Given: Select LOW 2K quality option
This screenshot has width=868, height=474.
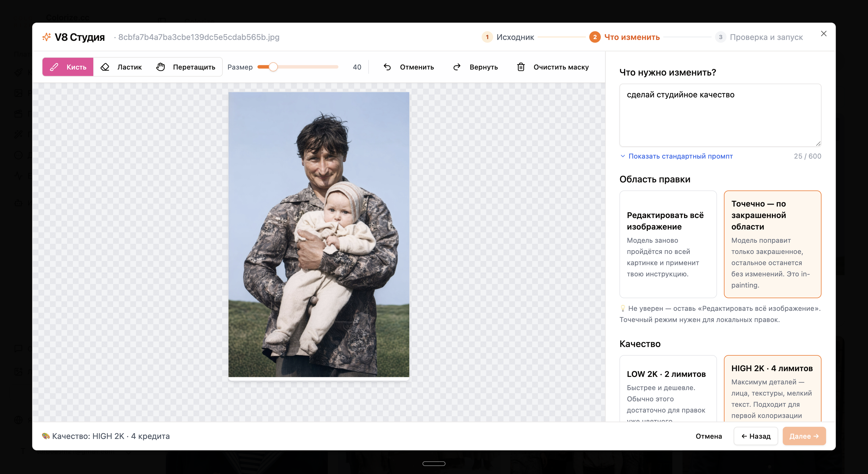Looking at the screenshot, I should tap(668, 389).
